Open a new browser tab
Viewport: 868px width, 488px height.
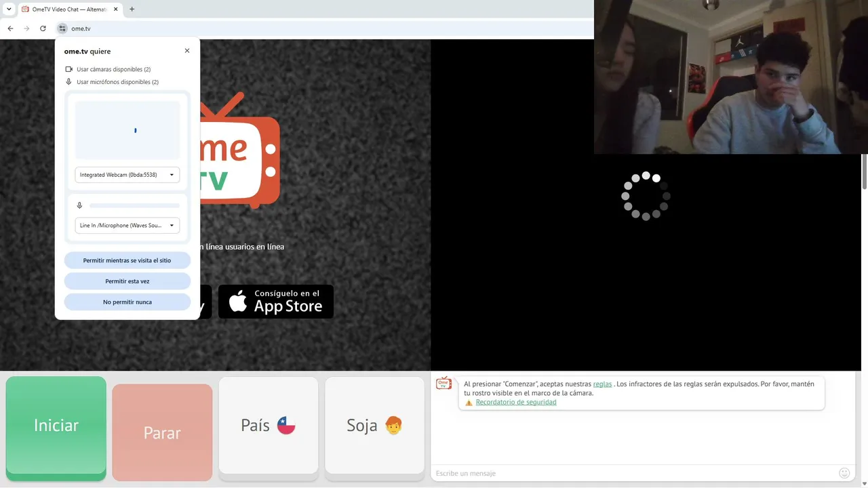(132, 9)
